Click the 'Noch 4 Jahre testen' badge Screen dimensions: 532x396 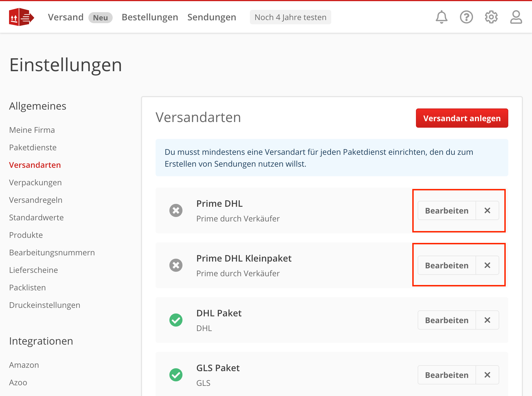[x=290, y=17]
